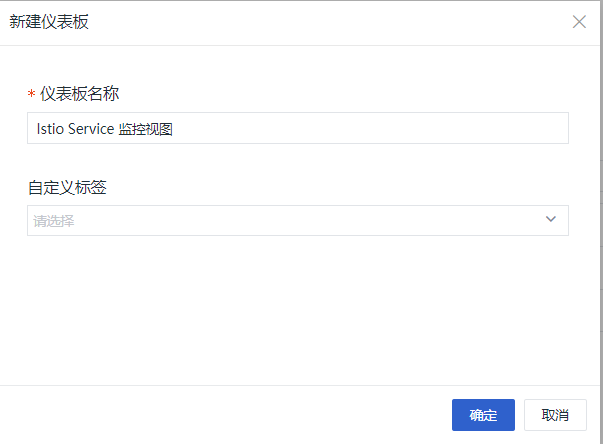The width and height of the screenshot is (603, 444).
Task: Close the 新建仪表板 dialog with the X icon
Action: coord(579,22)
